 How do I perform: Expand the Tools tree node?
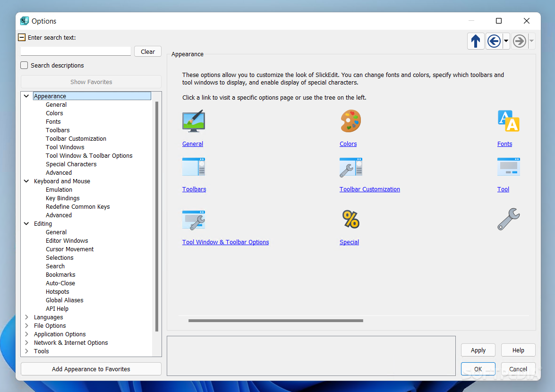click(x=26, y=351)
